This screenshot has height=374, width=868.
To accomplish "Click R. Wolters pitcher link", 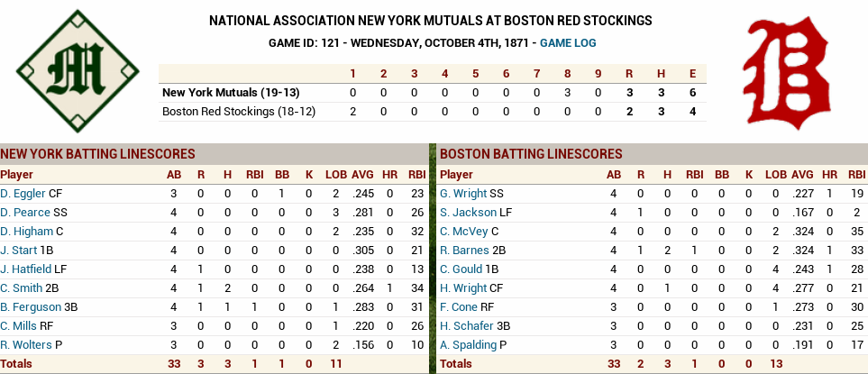I will click(x=24, y=344).
